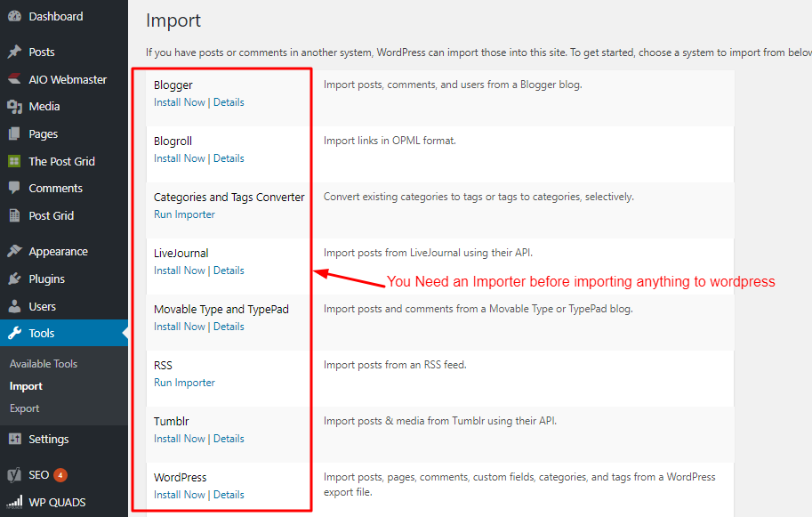Viewport: 812px width, 517px height.
Task: Click the Movable Type and TypePad title
Action: 221,310
